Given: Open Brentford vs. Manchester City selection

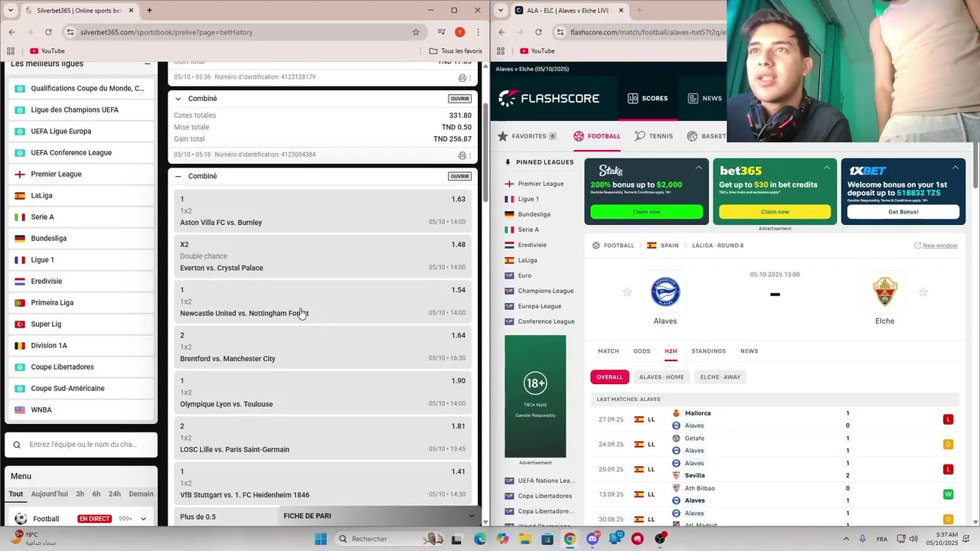Looking at the screenshot, I should point(323,347).
